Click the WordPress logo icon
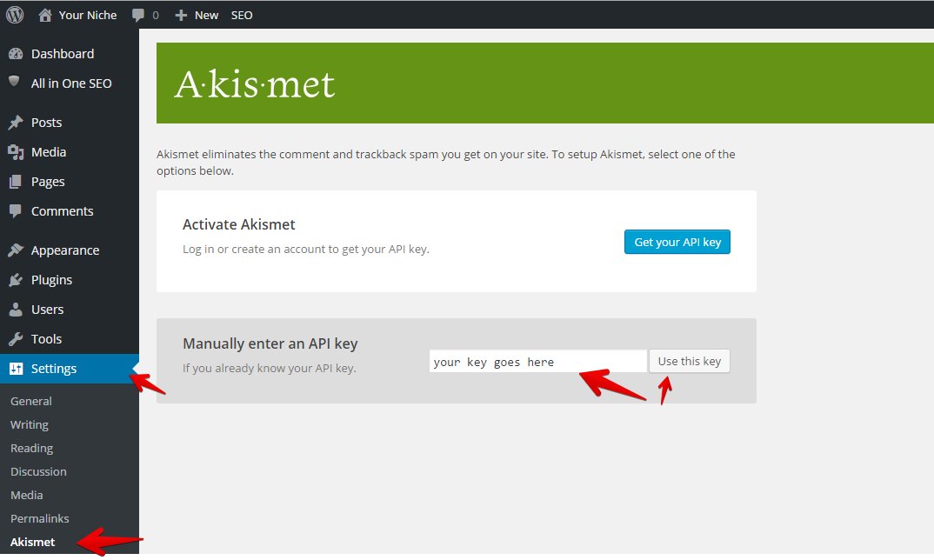This screenshot has height=560, width=934. click(x=14, y=14)
